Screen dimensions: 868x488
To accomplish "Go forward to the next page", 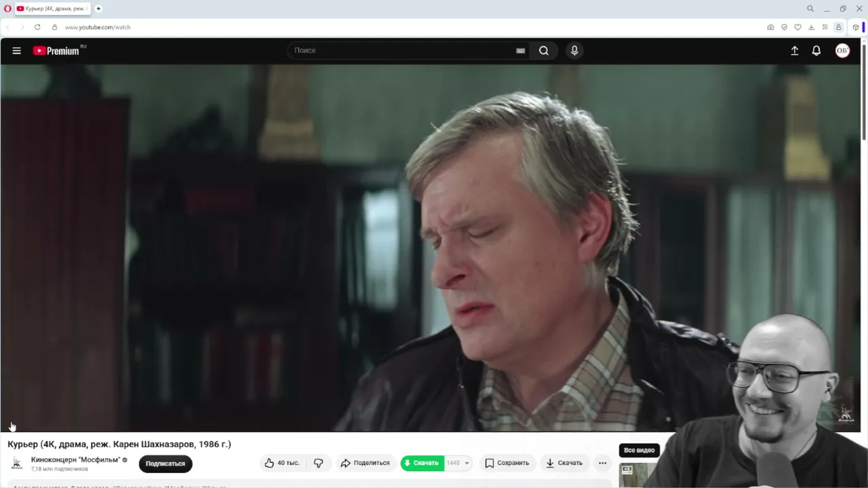I will (x=22, y=27).
